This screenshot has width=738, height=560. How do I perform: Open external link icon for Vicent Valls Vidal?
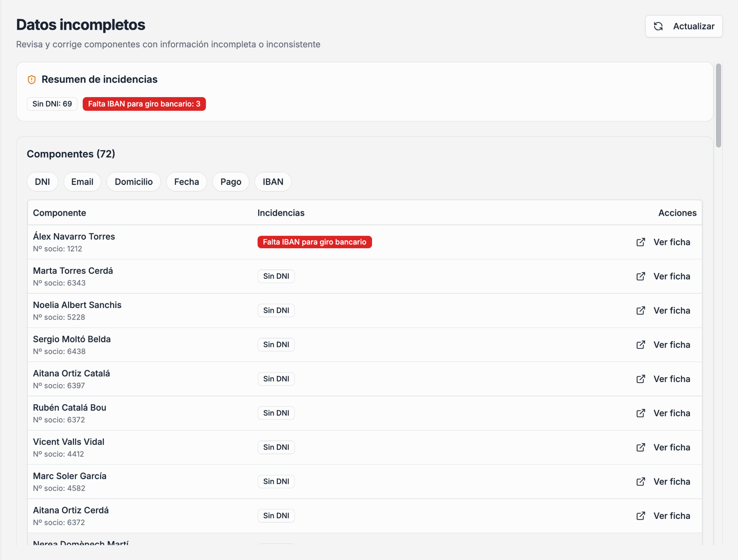pos(641,448)
